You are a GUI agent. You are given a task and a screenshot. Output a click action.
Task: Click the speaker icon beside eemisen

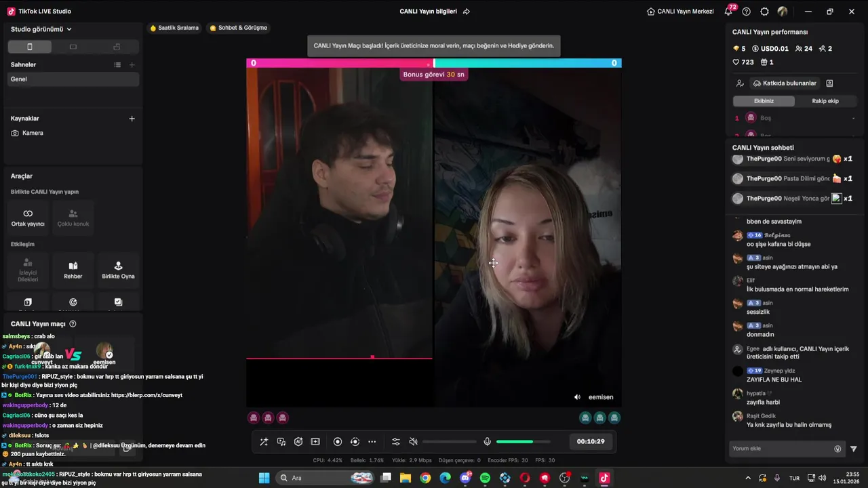click(577, 397)
